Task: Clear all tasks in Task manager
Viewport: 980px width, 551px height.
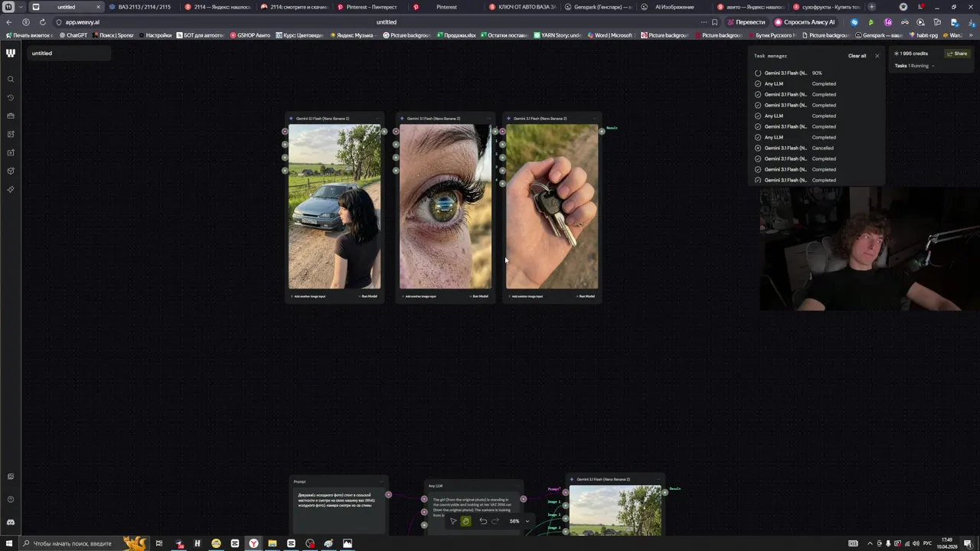Action: click(857, 56)
